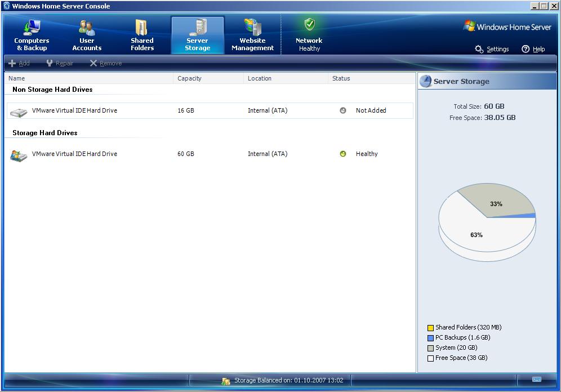The width and height of the screenshot is (561, 392).
Task: Click the Help question mark icon
Action: [x=526, y=49]
